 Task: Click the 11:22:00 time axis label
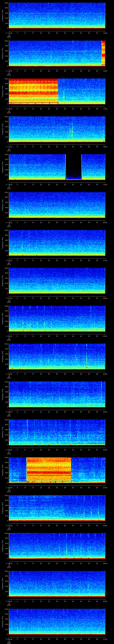pos(9,336)
